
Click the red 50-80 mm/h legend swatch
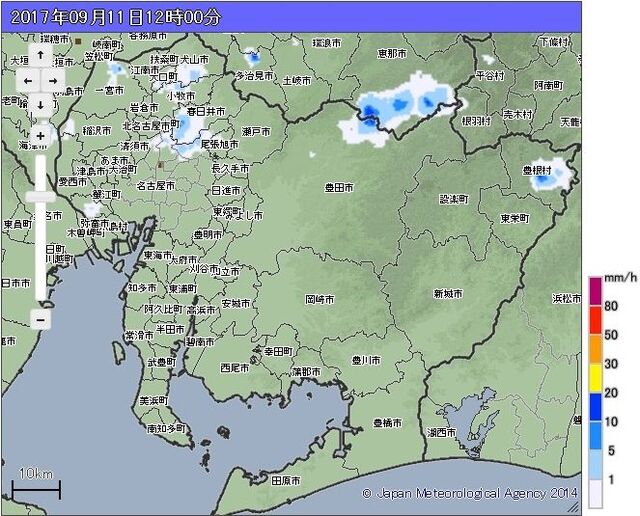pyautogui.click(x=596, y=320)
